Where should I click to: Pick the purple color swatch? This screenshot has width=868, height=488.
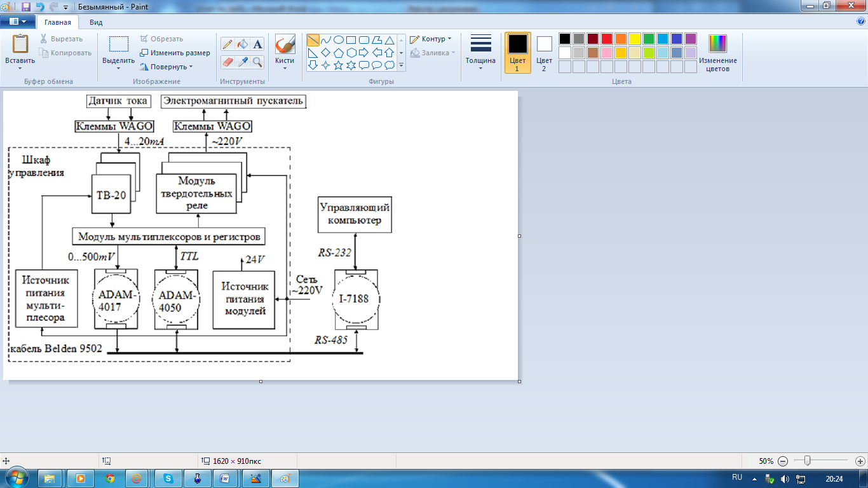point(691,39)
